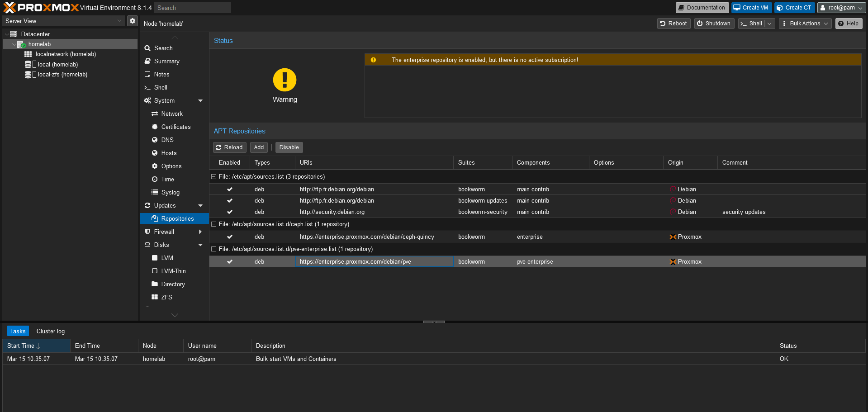Collapse the System section chevron
868x412 pixels.
pos(200,100)
